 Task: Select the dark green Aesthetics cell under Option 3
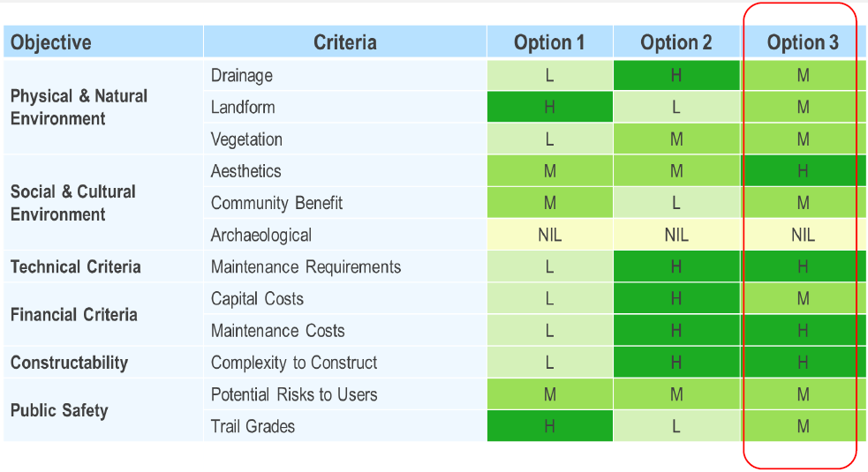[x=803, y=171]
